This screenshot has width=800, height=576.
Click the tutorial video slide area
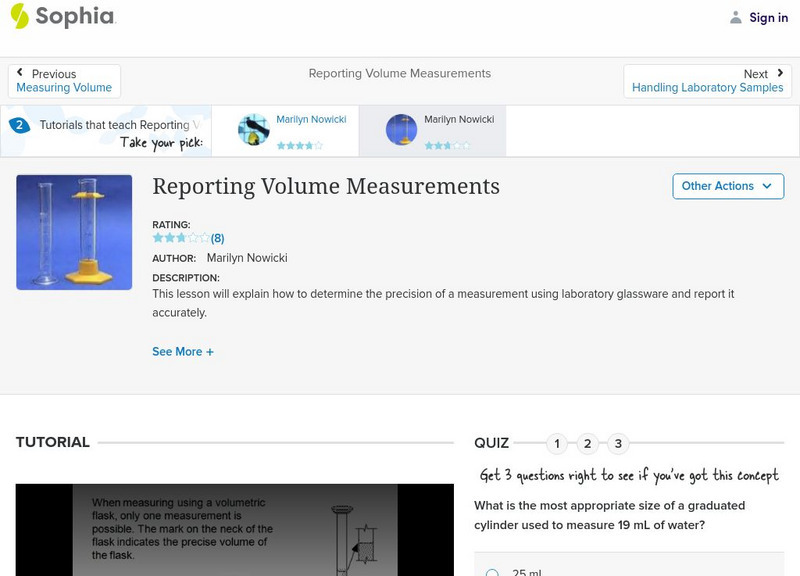coord(235,530)
